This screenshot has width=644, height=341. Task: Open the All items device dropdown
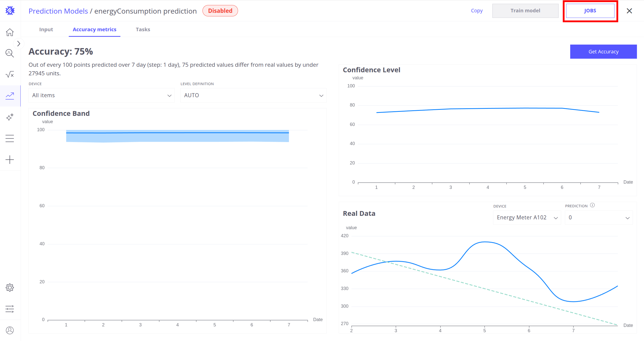point(101,95)
